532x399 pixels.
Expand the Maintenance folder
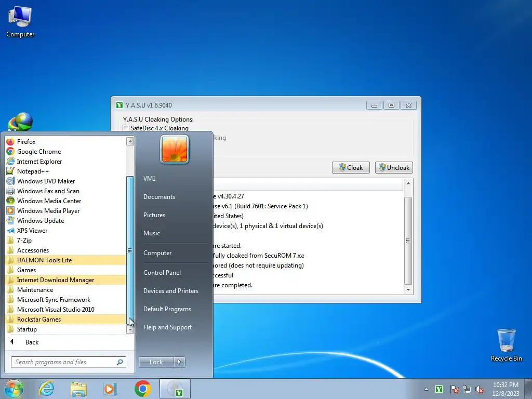tap(65, 289)
